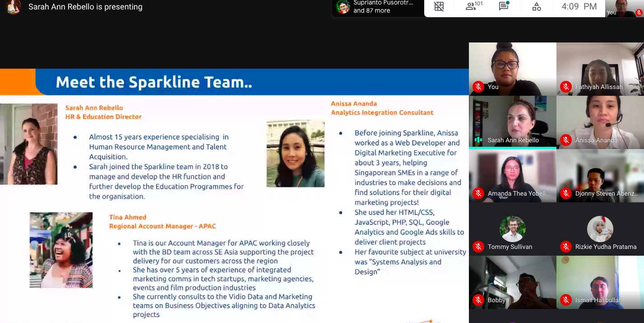Select the large You video tile
The width and height of the screenshot is (644, 323).
click(x=513, y=69)
